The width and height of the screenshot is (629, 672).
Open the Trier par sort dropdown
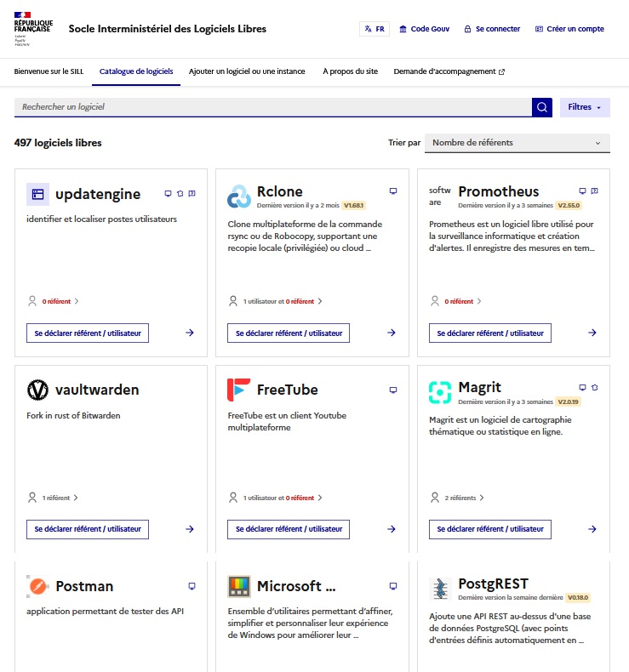[x=517, y=143]
